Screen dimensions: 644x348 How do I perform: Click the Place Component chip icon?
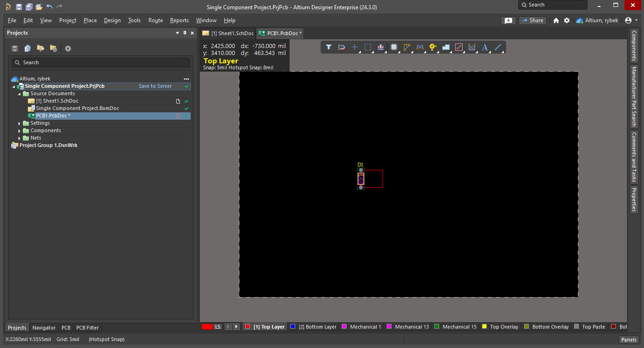click(394, 47)
